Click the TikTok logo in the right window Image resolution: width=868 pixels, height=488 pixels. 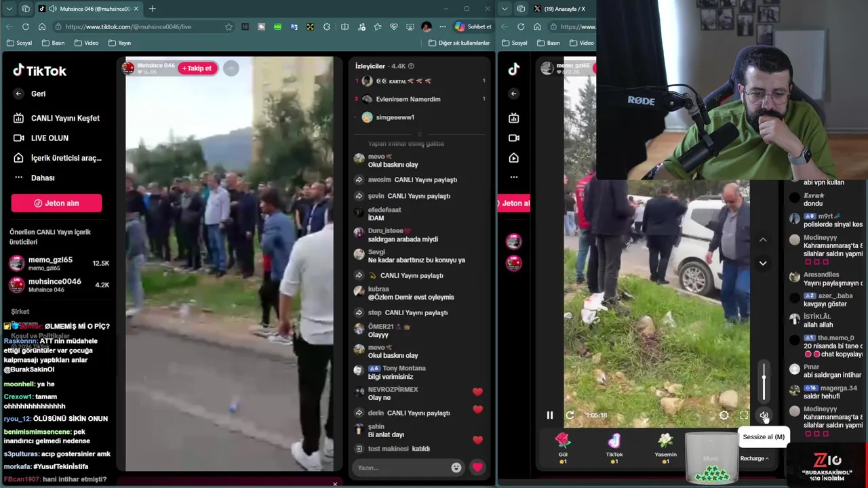click(x=514, y=69)
